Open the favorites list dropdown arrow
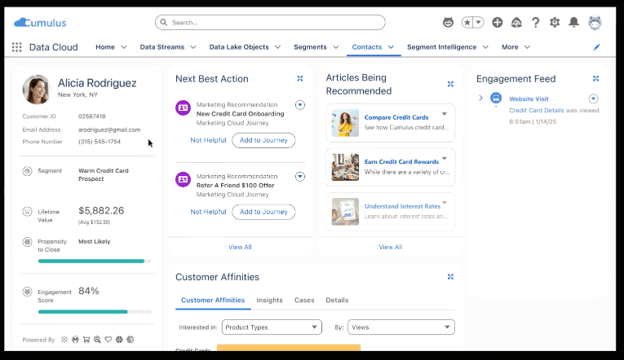This screenshot has height=360, width=624. tap(479, 22)
